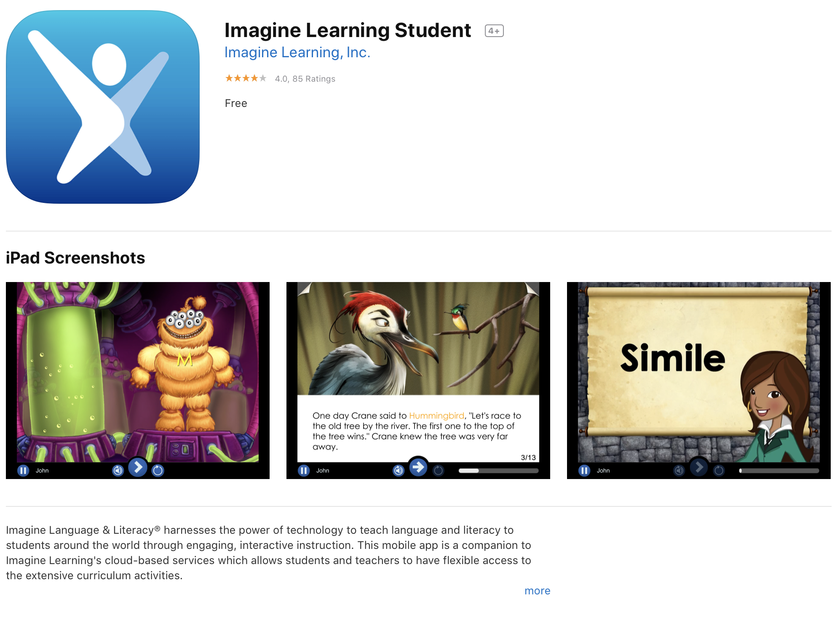The height and width of the screenshot is (623, 840).
Task: Click the dimmed next arrow in Simile screenshot
Action: click(x=699, y=467)
